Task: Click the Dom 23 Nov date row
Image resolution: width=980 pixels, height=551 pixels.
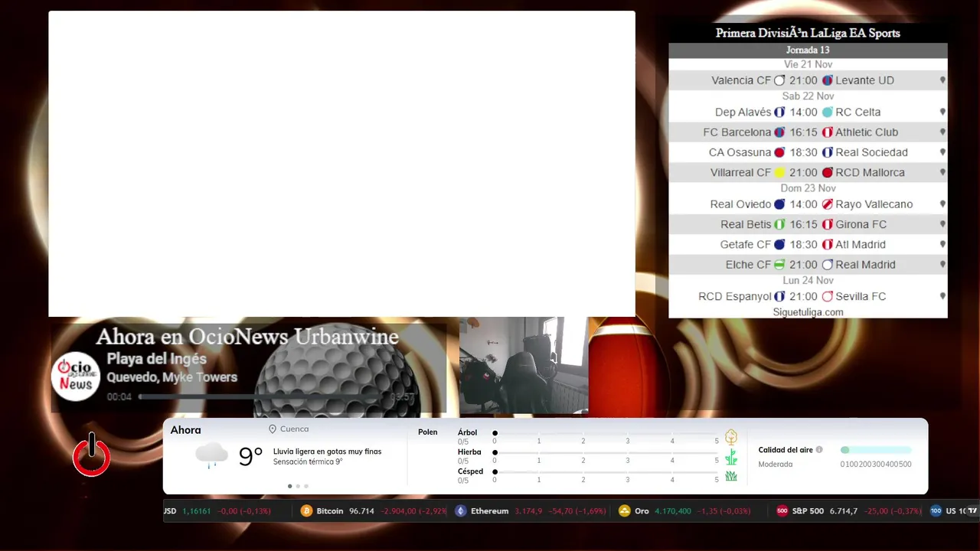Action: coord(808,188)
